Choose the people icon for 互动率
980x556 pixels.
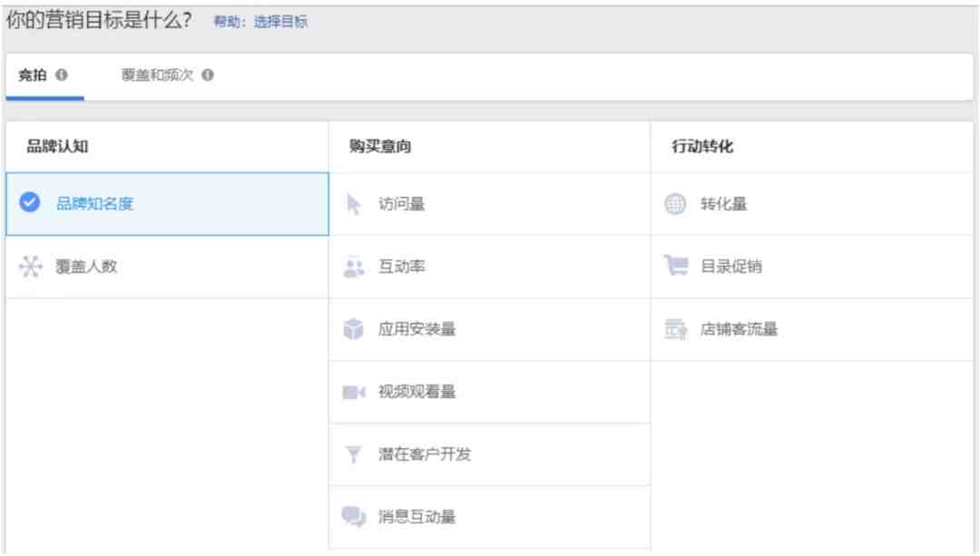pos(354,267)
